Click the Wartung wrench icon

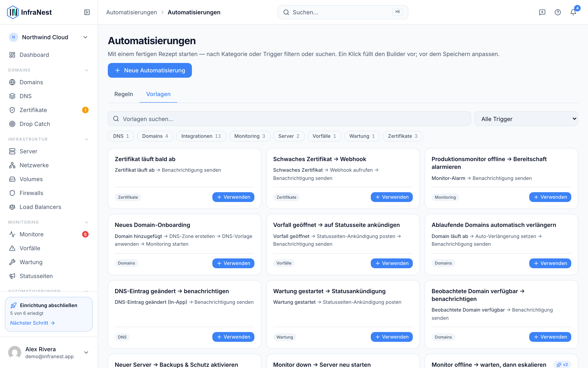[12, 262]
